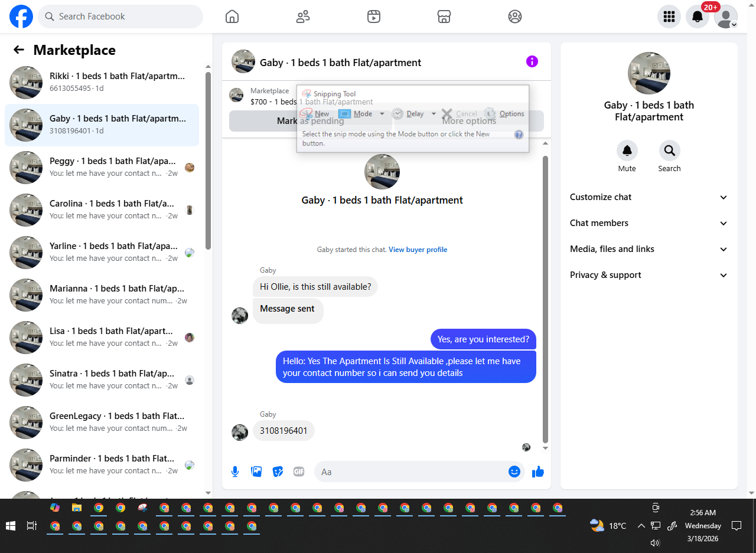The width and height of the screenshot is (756, 553).
Task: Click Delay in Snipping Tool
Action: (x=409, y=114)
